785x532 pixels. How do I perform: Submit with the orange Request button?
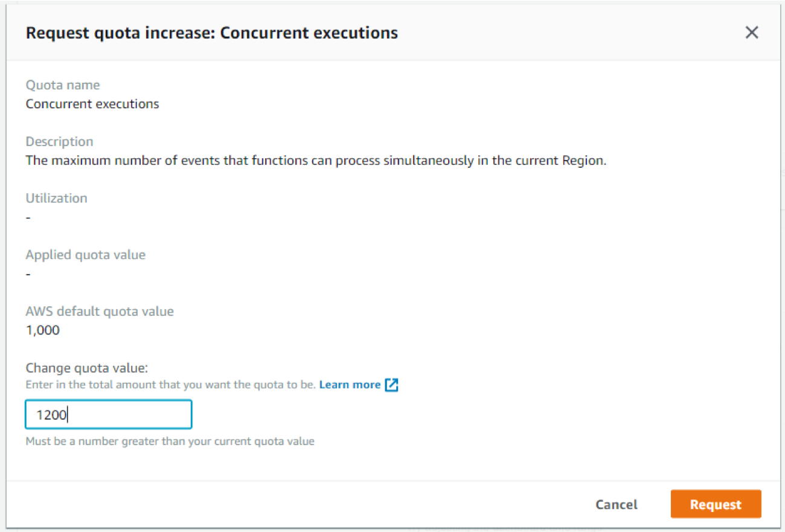click(x=716, y=504)
